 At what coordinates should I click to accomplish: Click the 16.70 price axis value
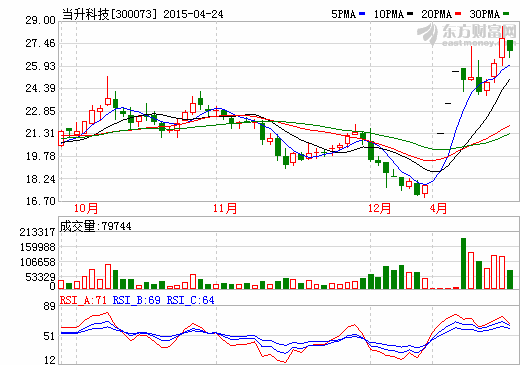click(x=40, y=201)
